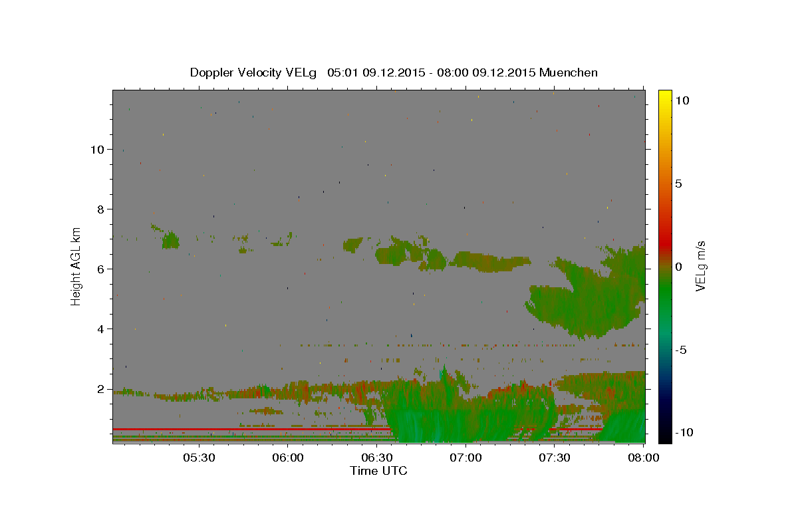The image size is (798, 532).
Task: Click the red horizontal line near the ground
Action: point(253,429)
